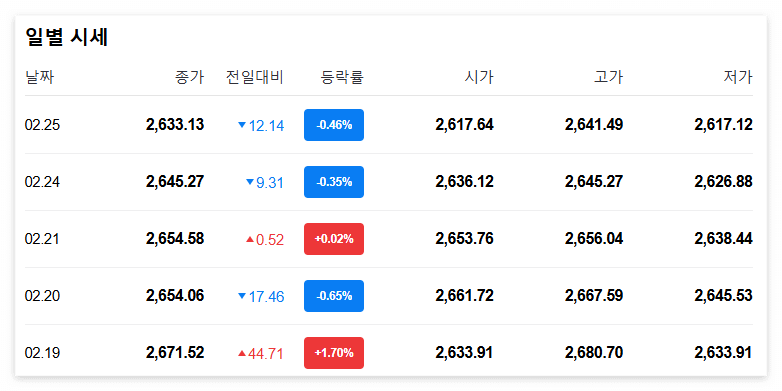Viewport: 782px width, 391px height.
Task: Click the red +1.70% badge
Action: tap(334, 353)
